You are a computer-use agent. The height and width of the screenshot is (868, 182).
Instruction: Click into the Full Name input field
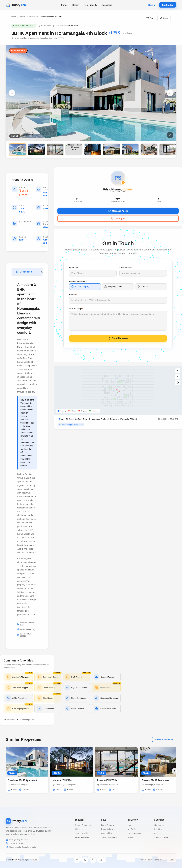pos(93,273)
